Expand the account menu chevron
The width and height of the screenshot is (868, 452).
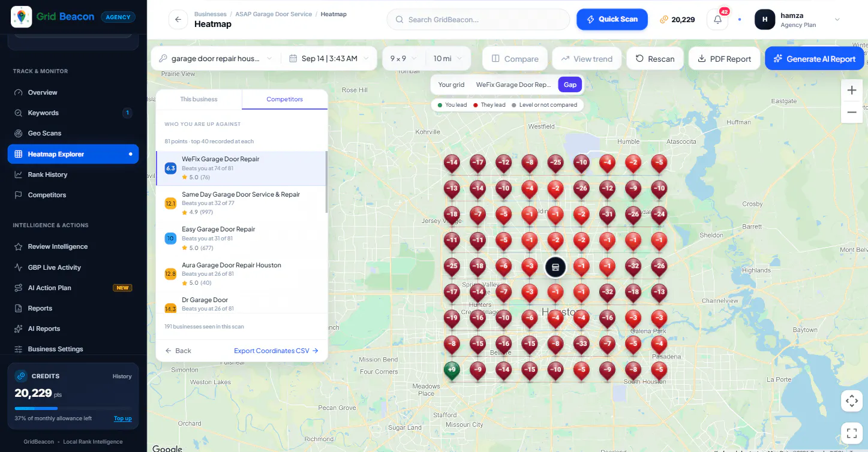(837, 19)
